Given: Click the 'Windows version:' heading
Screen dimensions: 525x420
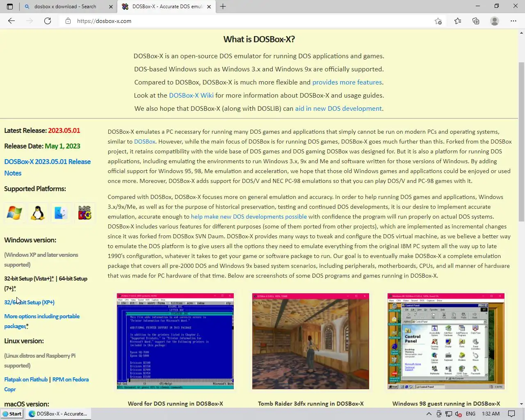Looking at the screenshot, I should tap(30, 240).
